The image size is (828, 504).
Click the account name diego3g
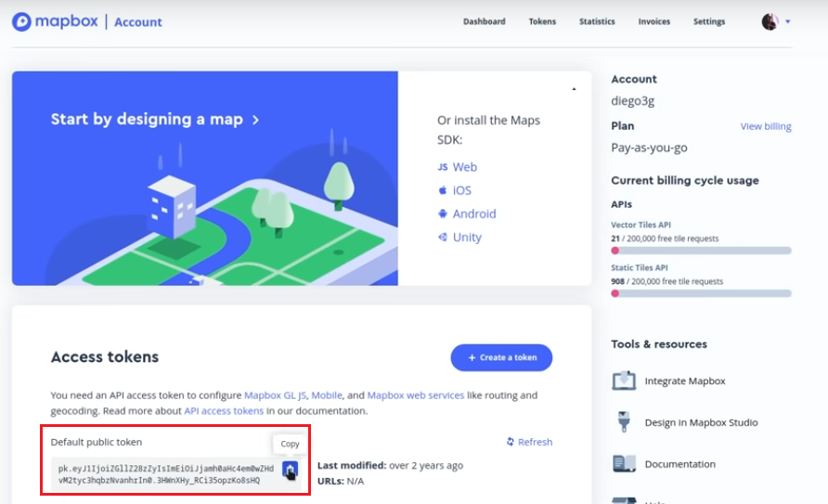(x=633, y=101)
